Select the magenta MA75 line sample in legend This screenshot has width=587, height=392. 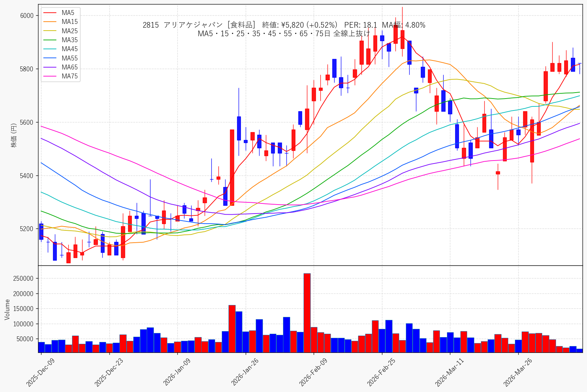[x=50, y=76]
